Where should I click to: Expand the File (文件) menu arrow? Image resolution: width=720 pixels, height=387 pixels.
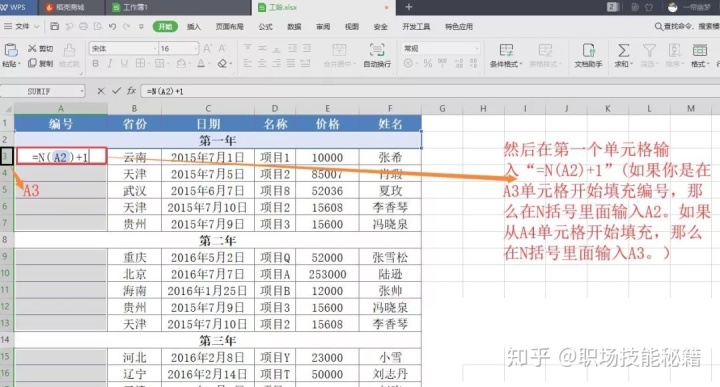(x=37, y=27)
